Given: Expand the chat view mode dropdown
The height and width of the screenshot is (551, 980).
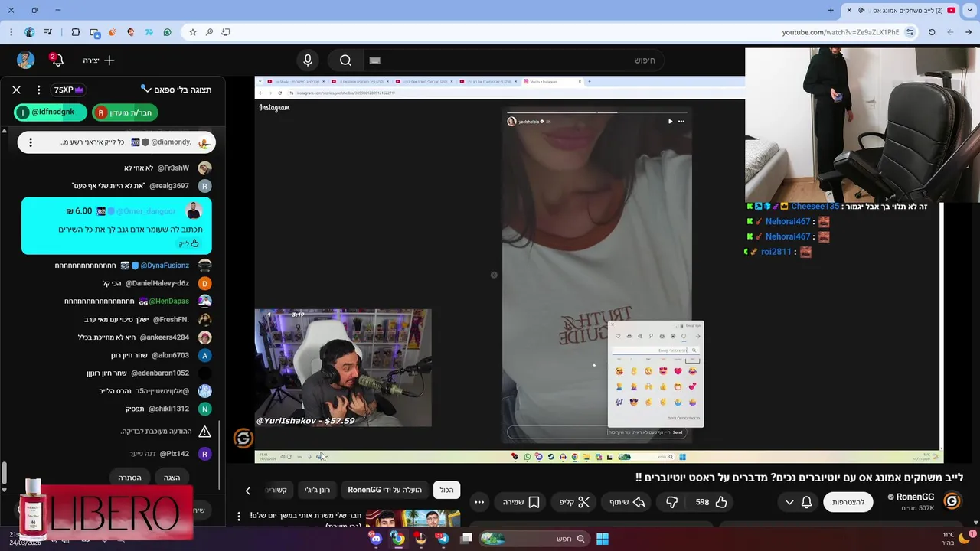Looking at the screenshot, I should coord(176,90).
